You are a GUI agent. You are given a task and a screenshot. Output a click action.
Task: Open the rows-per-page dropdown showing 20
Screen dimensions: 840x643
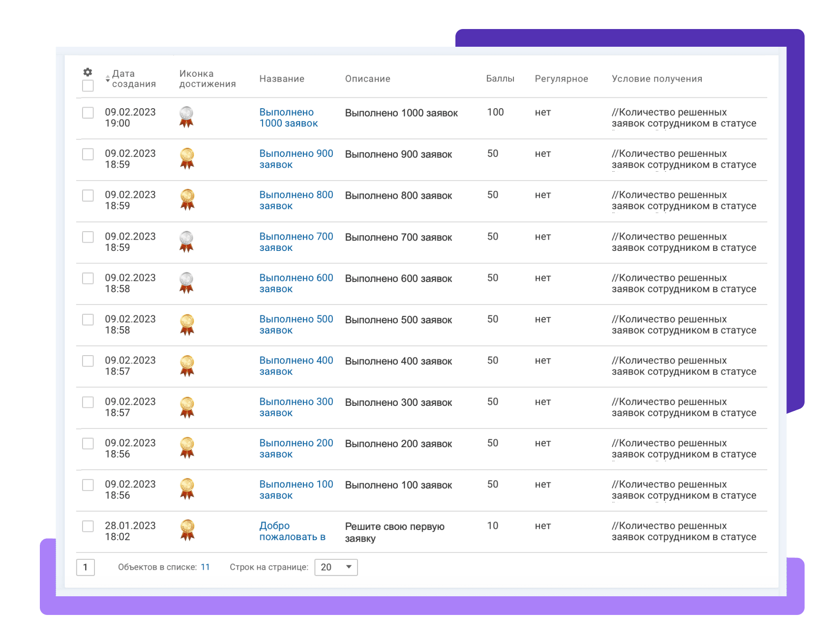pyautogui.click(x=336, y=567)
